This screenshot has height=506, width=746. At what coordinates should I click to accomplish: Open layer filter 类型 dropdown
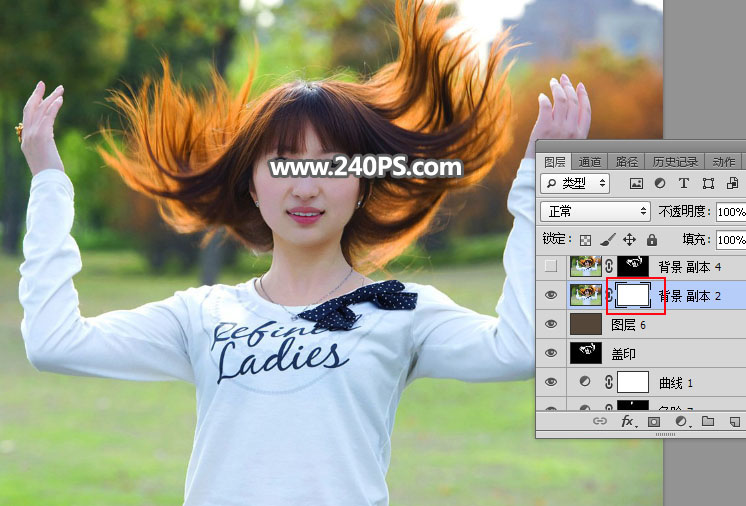coord(575,184)
